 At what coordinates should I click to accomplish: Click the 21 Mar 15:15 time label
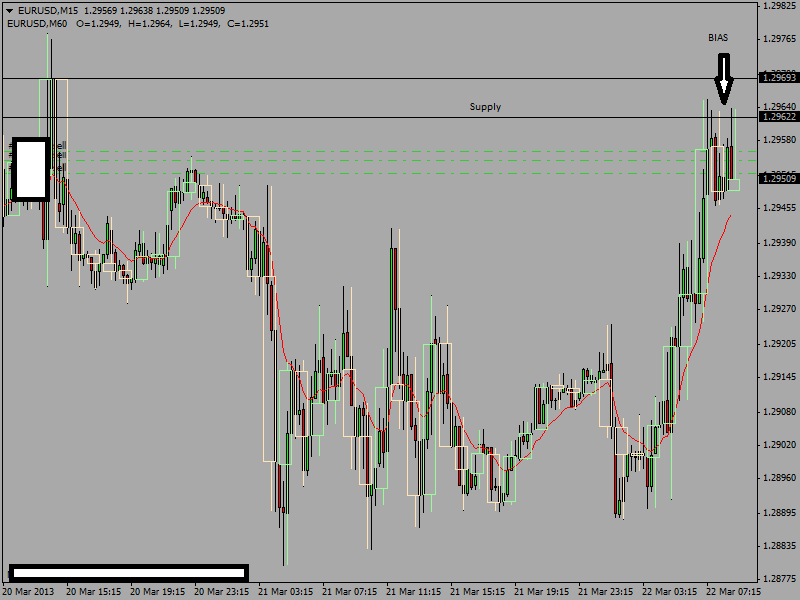[x=477, y=592]
